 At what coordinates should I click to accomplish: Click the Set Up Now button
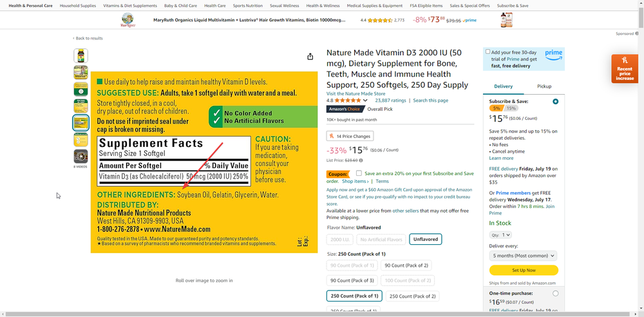tap(524, 270)
